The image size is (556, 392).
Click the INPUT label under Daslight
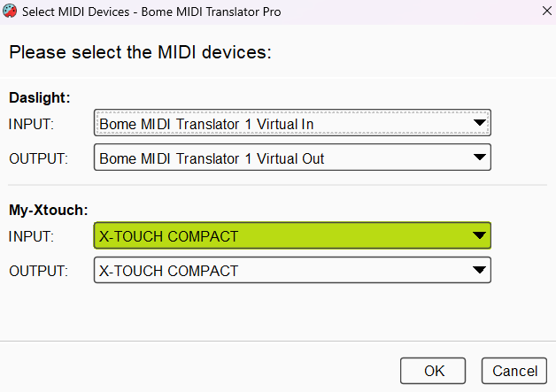[x=31, y=124]
